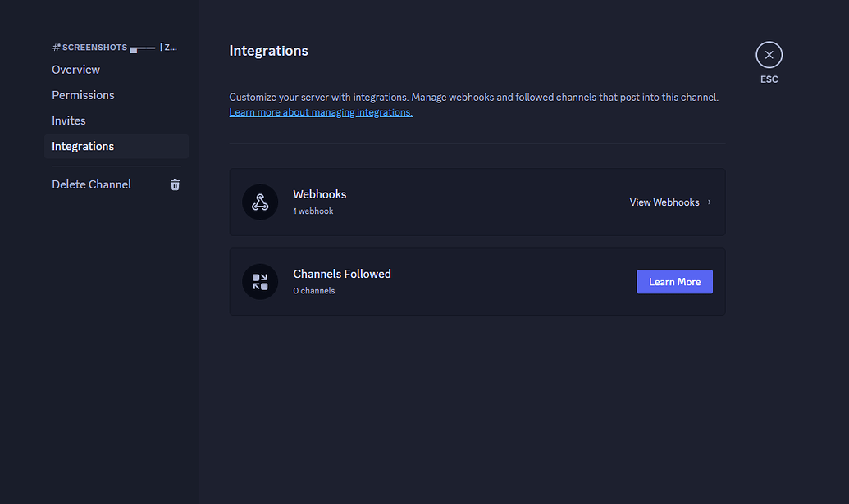Expand the Channels Followed card
The height and width of the screenshot is (504, 849).
[674, 281]
